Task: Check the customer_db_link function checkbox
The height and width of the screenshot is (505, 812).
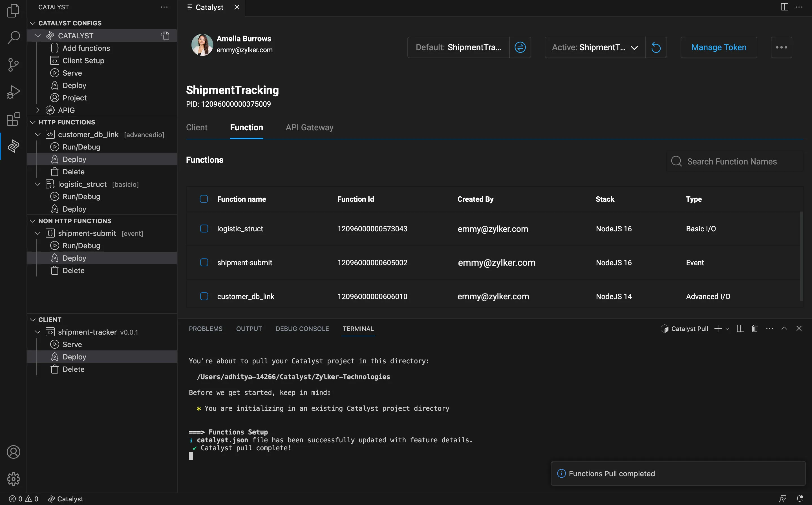Action: [x=204, y=296]
